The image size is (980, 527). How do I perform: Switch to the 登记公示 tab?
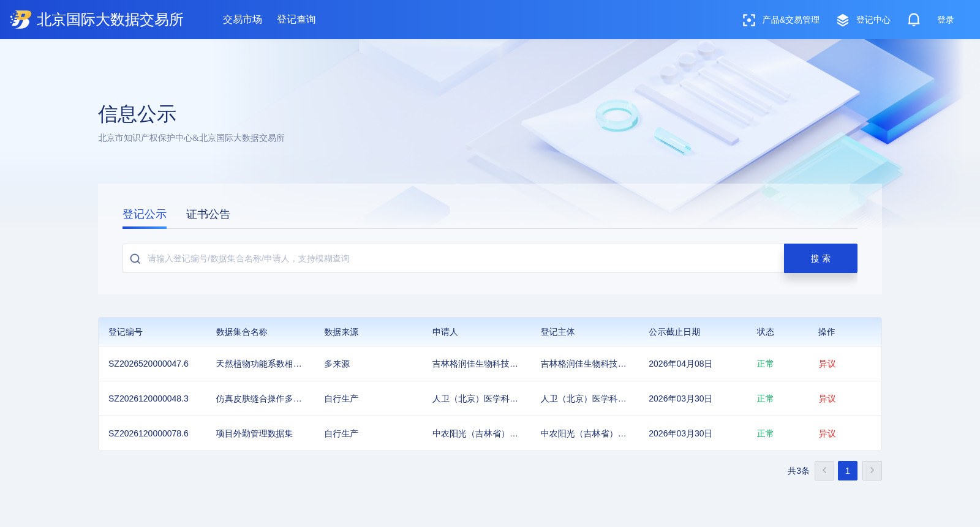coord(145,214)
